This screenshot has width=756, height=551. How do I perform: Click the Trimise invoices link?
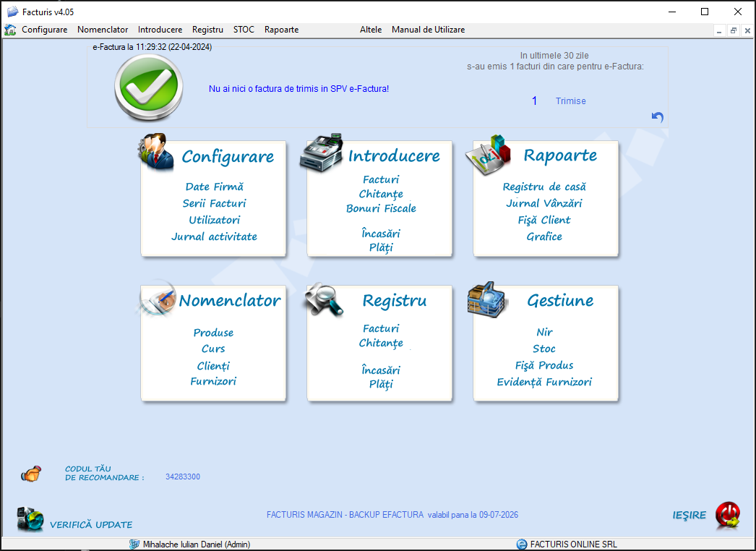tap(570, 101)
